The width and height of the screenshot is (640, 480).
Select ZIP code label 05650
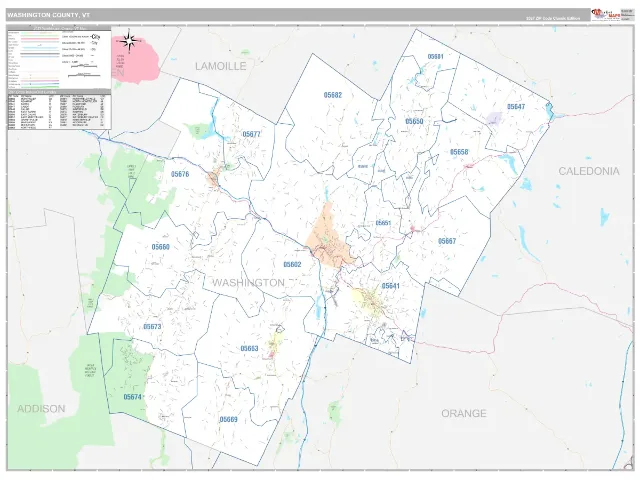[414, 122]
